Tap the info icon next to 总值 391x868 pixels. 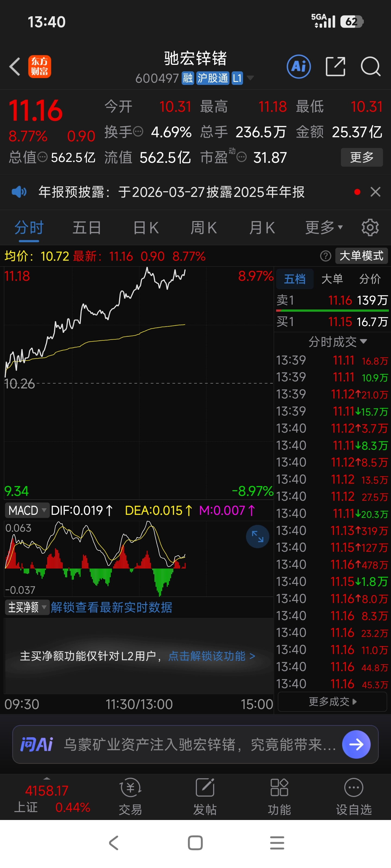click(x=42, y=157)
